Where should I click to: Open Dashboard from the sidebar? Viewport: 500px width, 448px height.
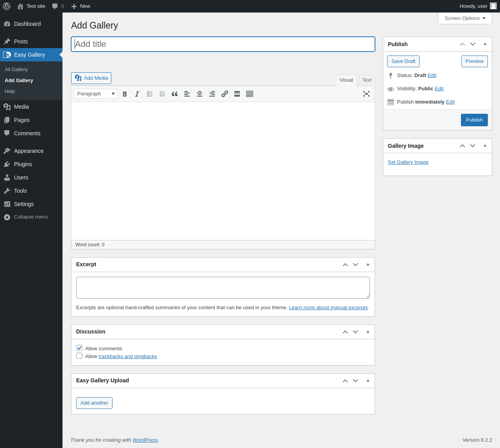coord(31,24)
